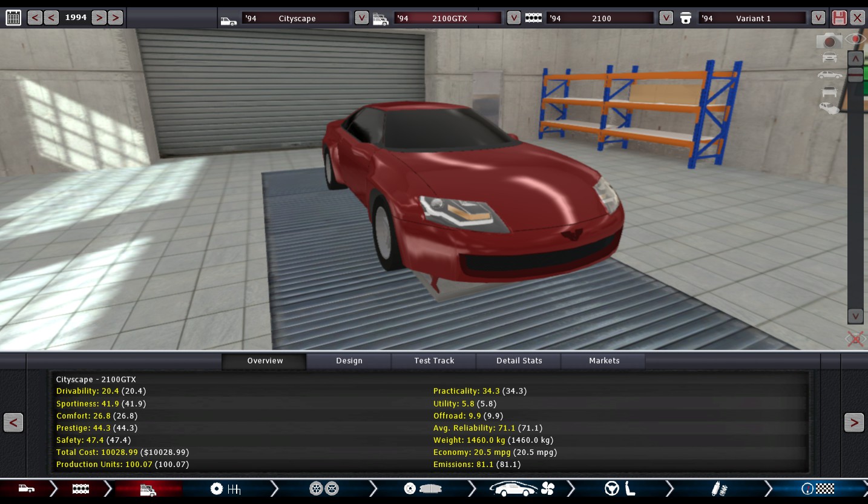Click the year value 1994
Viewport: 868px width, 504px height.
(76, 18)
